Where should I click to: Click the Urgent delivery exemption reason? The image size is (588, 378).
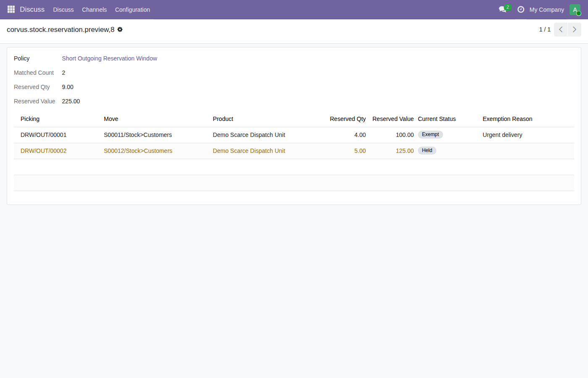tap(502, 135)
